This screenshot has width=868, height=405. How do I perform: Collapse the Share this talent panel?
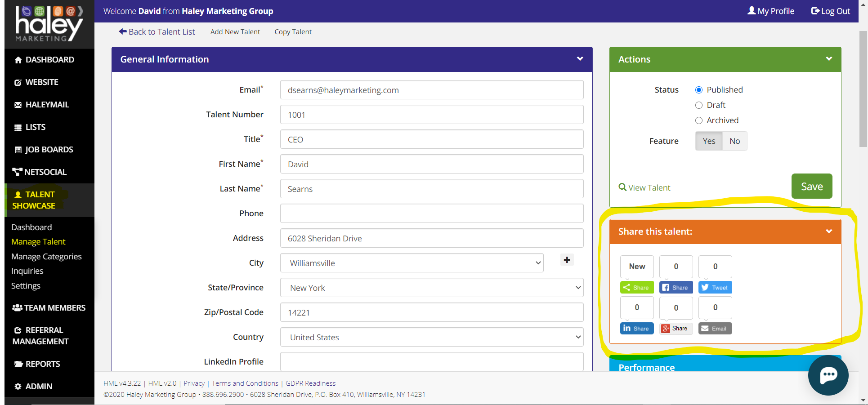click(x=829, y=231)
